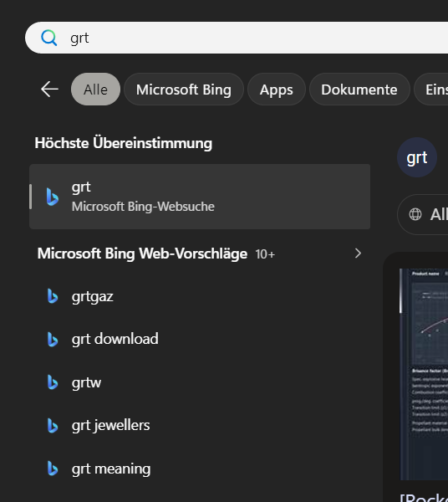Click Bing logo in top match result
The width and height of the screenshot is (448, 502).
(53, 197)
